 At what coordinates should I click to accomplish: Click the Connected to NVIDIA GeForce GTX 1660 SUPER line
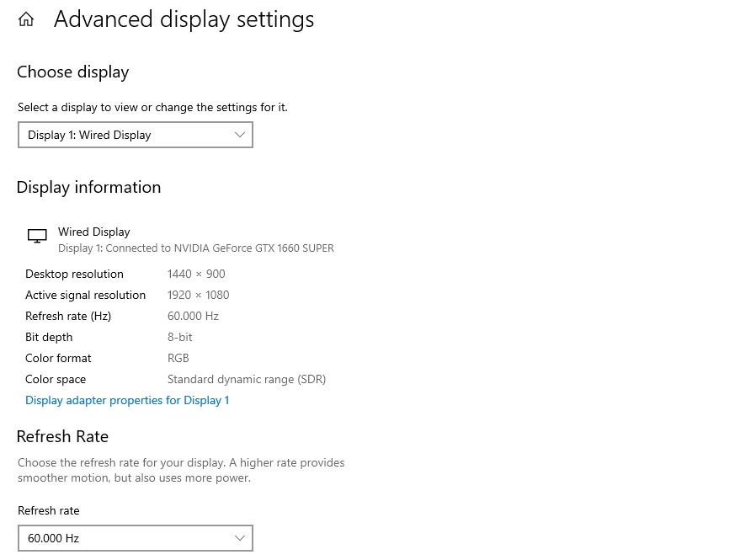(x=196, y=248)
